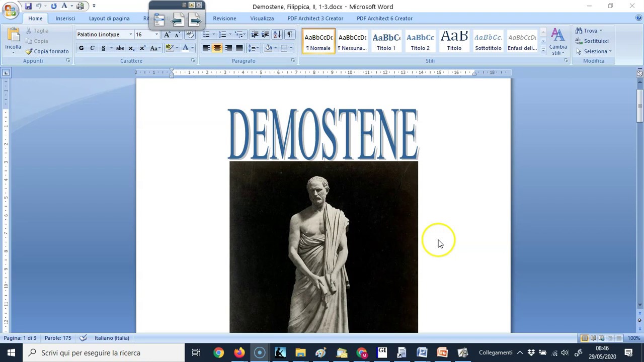Switch to Layout di pagina tab
The image size is (644, 362).
coord(109,18)
